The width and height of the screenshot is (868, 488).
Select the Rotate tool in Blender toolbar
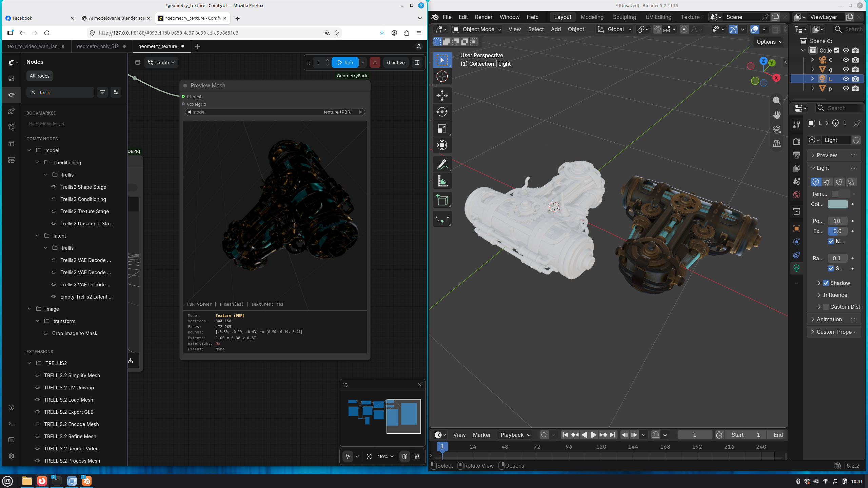[x=442, y=112]
